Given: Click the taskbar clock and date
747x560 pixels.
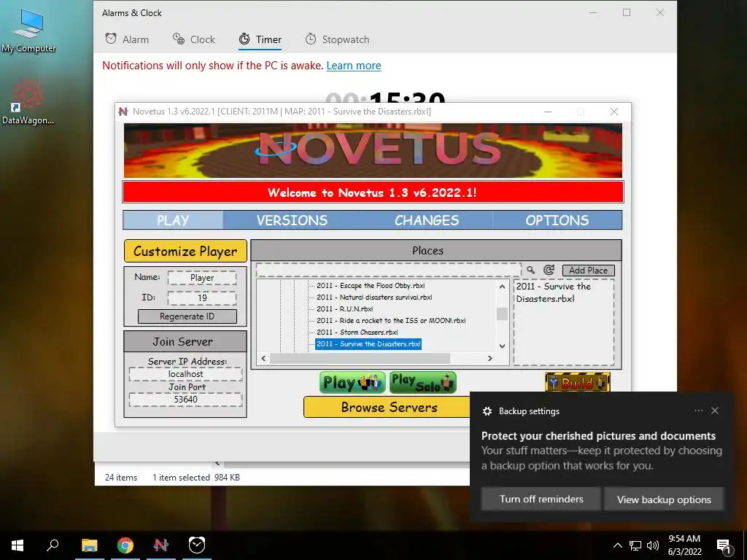Looking at the screenshot, I should point(684,545).
